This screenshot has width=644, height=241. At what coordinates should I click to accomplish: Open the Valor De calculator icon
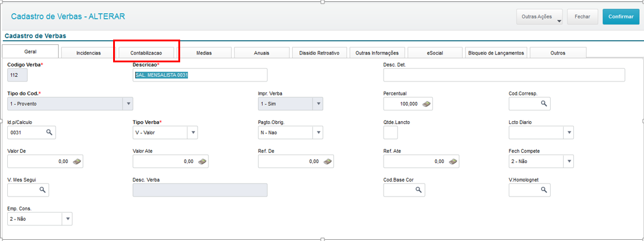point(77,162)
